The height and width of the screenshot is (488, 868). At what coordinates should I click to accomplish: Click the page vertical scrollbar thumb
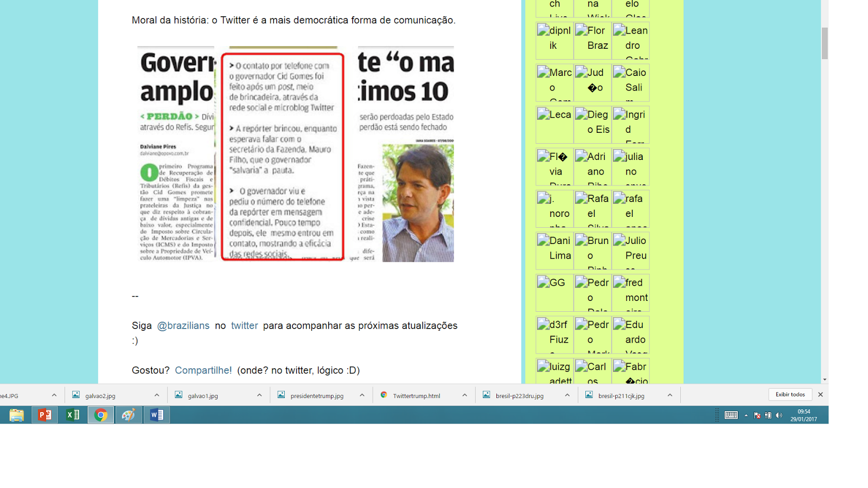(825, 43)
